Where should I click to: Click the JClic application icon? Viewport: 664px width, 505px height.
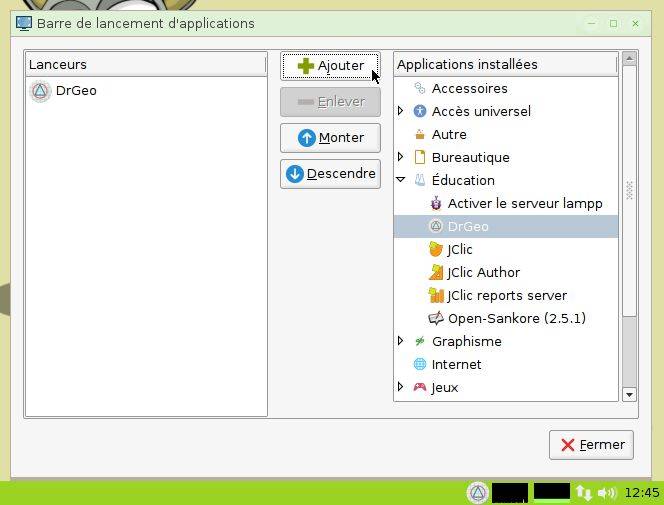pyautogui.click(x=436, y=249)
